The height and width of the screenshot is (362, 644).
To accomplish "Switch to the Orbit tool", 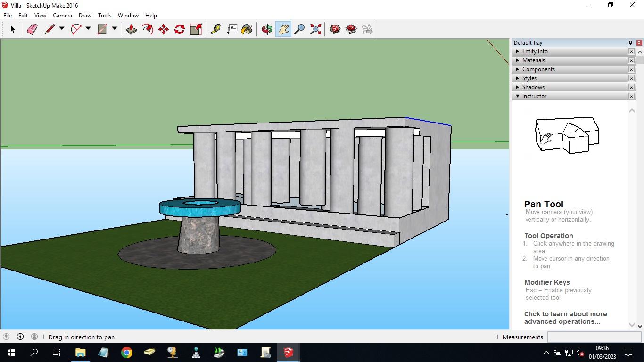I will 267,29.
